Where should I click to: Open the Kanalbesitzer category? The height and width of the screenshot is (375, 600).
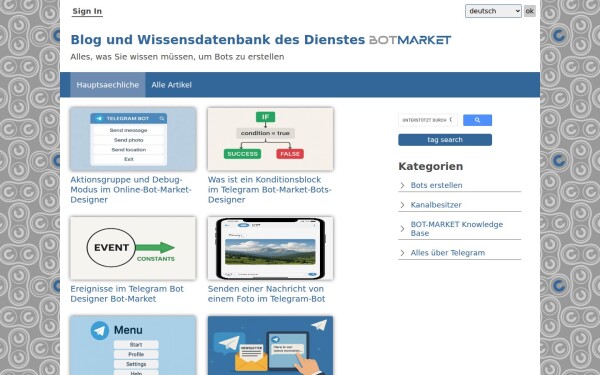[x=436, y=205]
